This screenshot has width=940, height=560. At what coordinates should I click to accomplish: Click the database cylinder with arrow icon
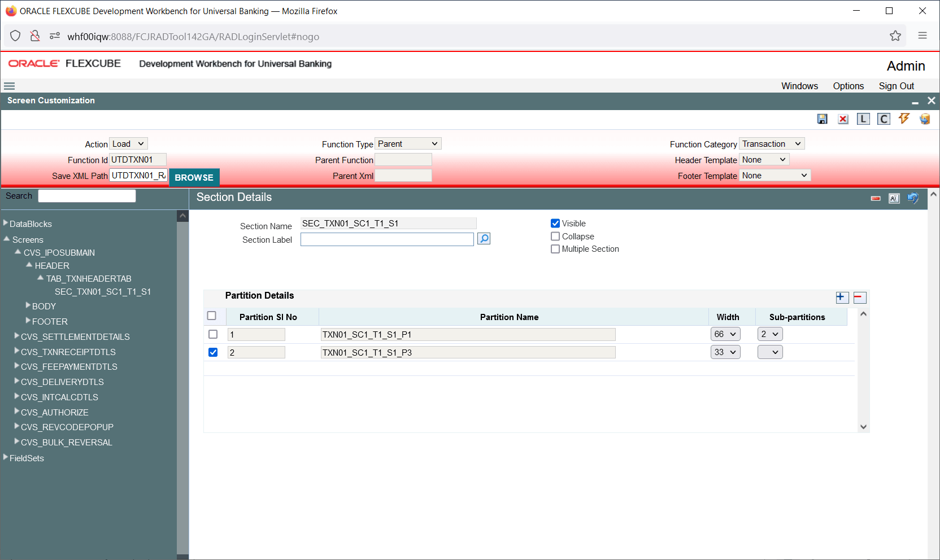tap(925, 119)
